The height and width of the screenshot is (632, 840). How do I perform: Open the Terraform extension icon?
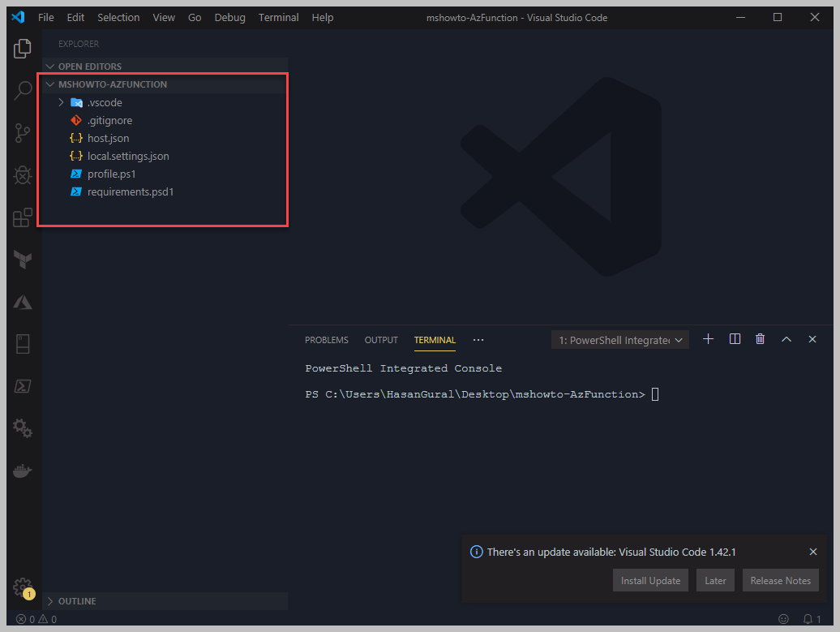click(23, 260)
